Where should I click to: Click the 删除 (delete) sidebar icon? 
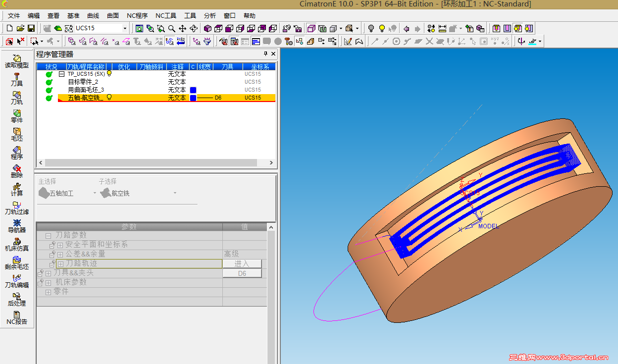tap(17, 171)
